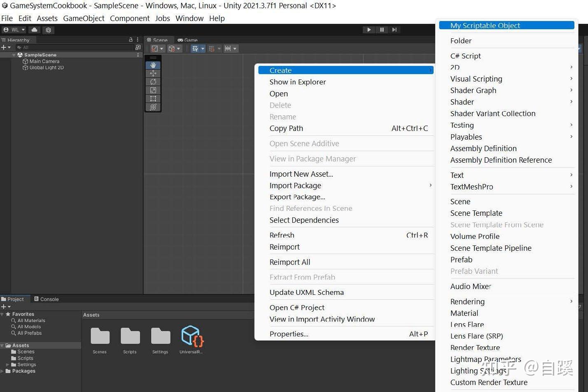Select the Scale tool
Image resolution: width=588 pixels, height=392 pixels.
[153, 90]
